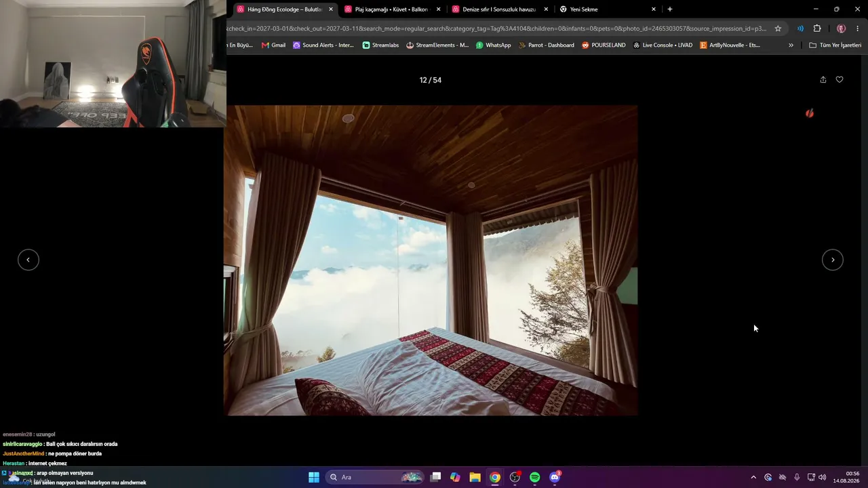Open File Explorer from the taskbar

pos(475,477)
